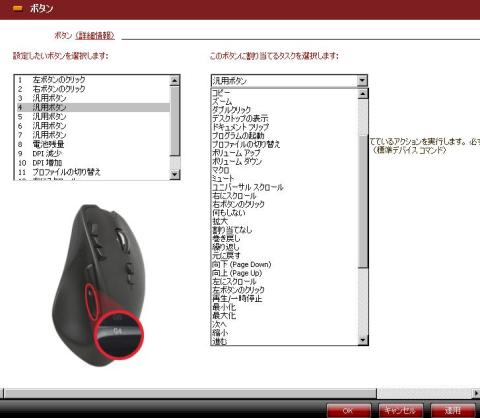The image size is (480, 418).
Task: Open the 詳細情報 link
Action: (95, 35)
